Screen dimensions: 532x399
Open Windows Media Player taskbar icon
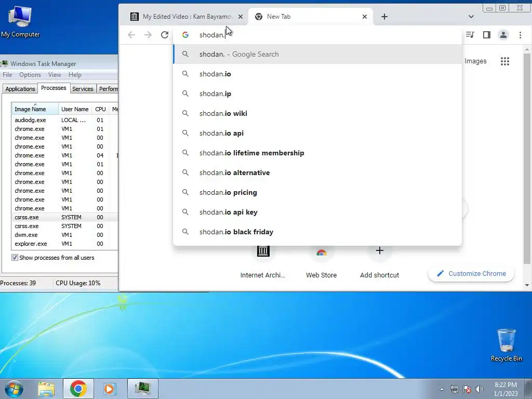[x=110, y=389]
